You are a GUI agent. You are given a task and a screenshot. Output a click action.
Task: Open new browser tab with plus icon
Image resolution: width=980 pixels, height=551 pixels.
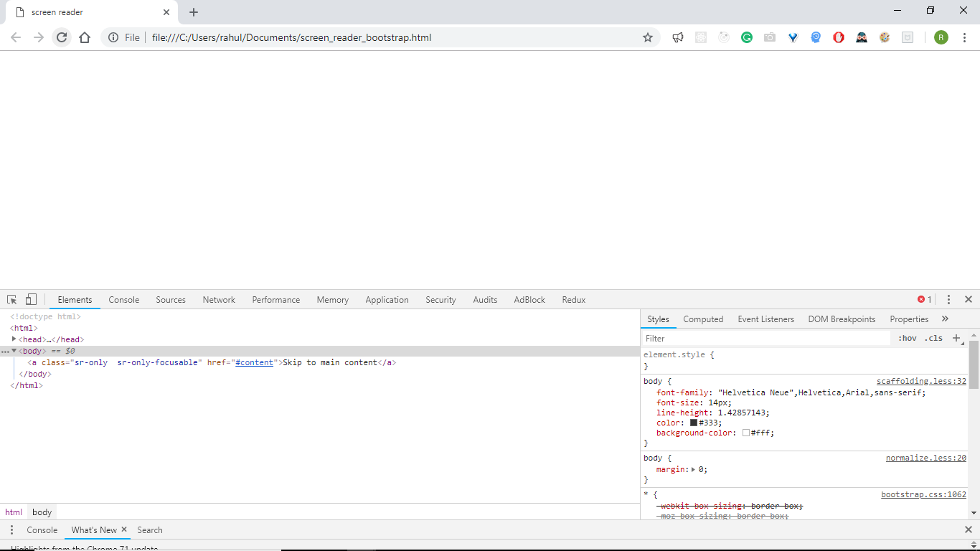tap(194, 12)
